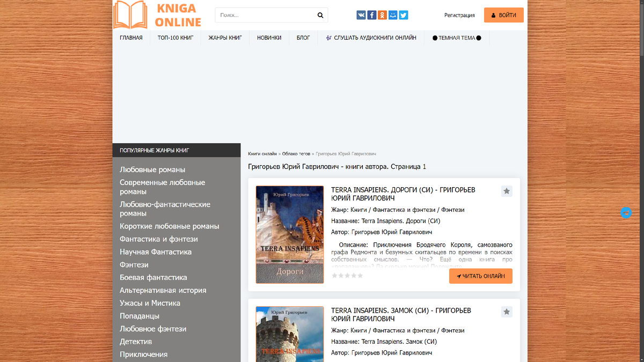The image size is (644, 362).
Task: Open Любовное фэнтези genre
Action: coord(153,329)
